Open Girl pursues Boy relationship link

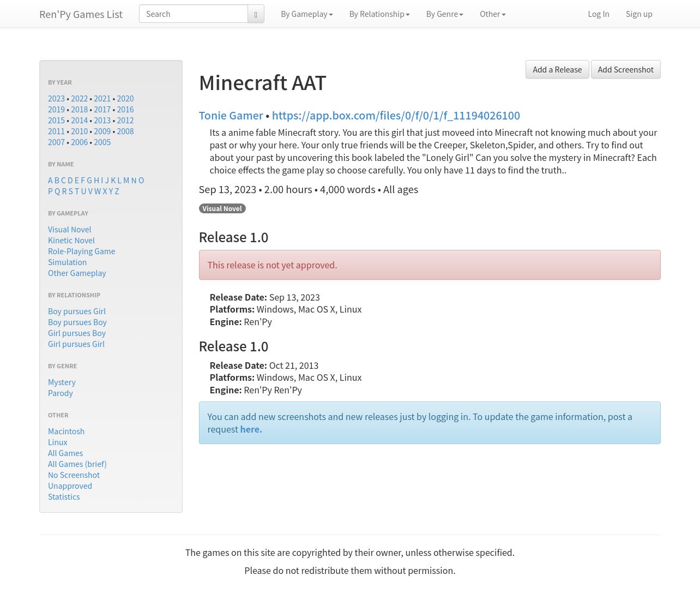[x=77, y=333]
